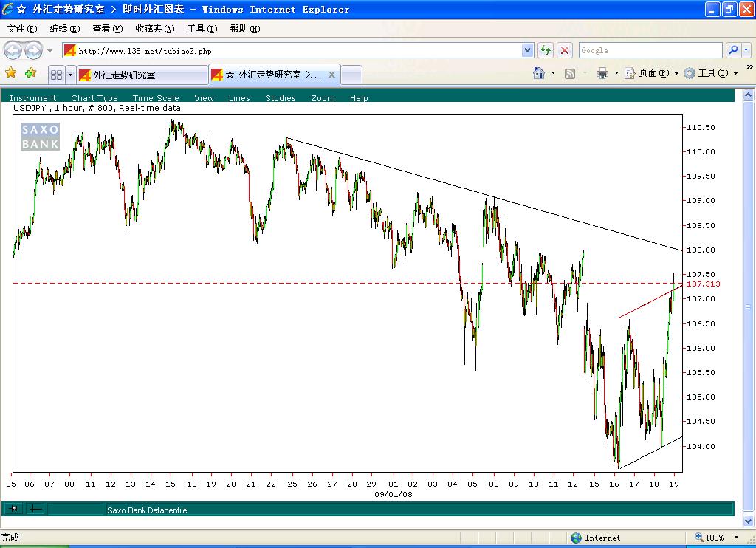This screenshot has height=548, width=756.
Task: Click the Internet security zone indicator
Action: [x=596, y=538]
